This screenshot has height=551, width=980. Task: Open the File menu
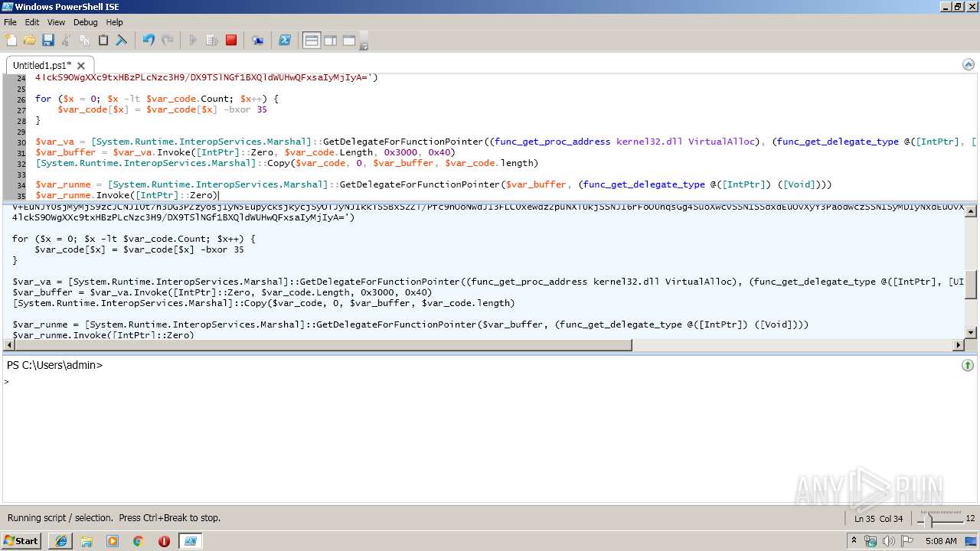(x=10, y=22)
